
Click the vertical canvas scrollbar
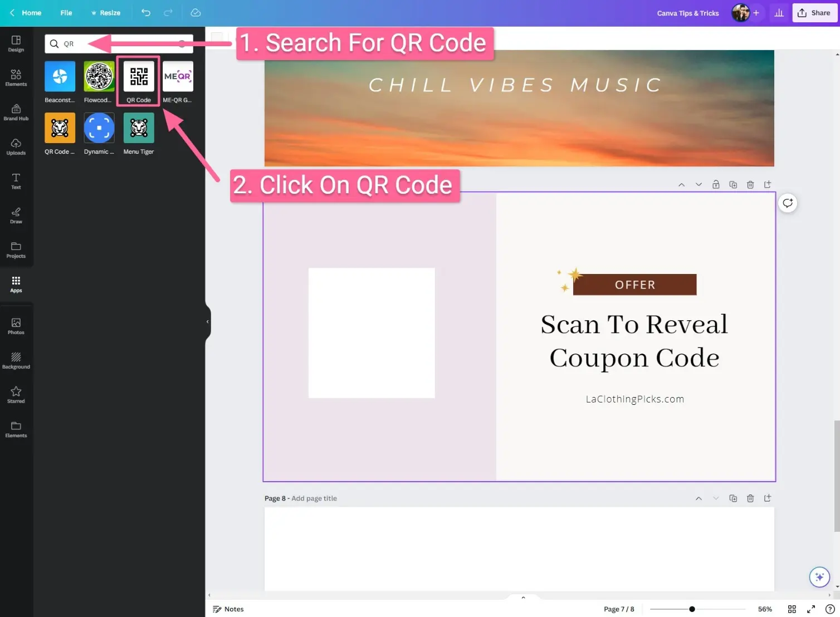pyautogui.click(x=837, y=476)
